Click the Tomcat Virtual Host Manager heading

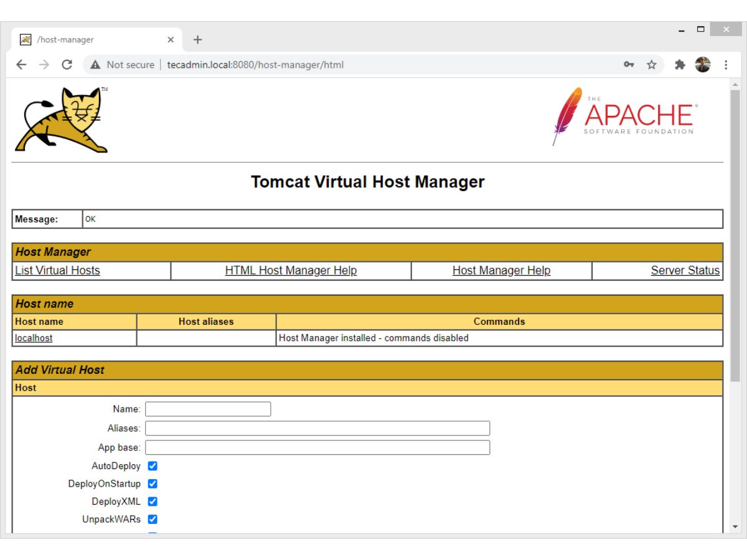tap(367, 182)
